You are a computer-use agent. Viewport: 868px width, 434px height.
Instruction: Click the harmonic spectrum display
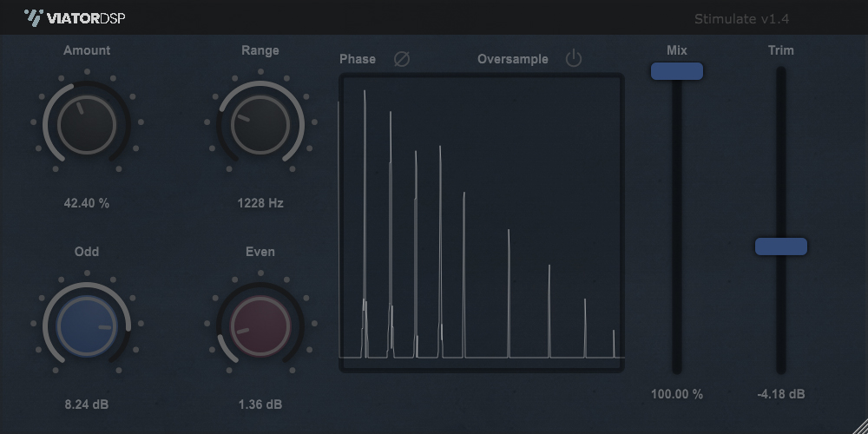[482, 222]
